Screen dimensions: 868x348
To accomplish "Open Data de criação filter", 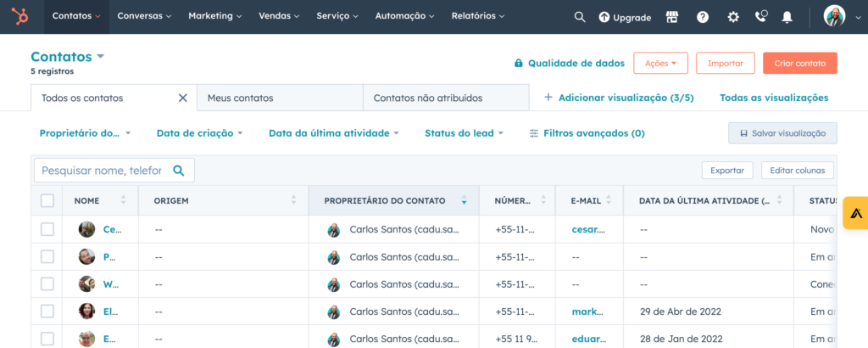I will click(200, 133).
